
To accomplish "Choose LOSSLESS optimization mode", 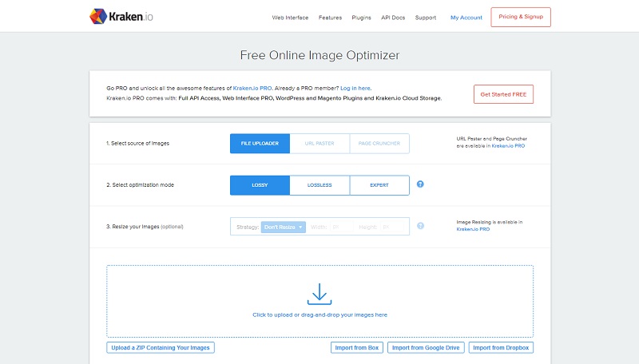I will [x=319, y=185].
